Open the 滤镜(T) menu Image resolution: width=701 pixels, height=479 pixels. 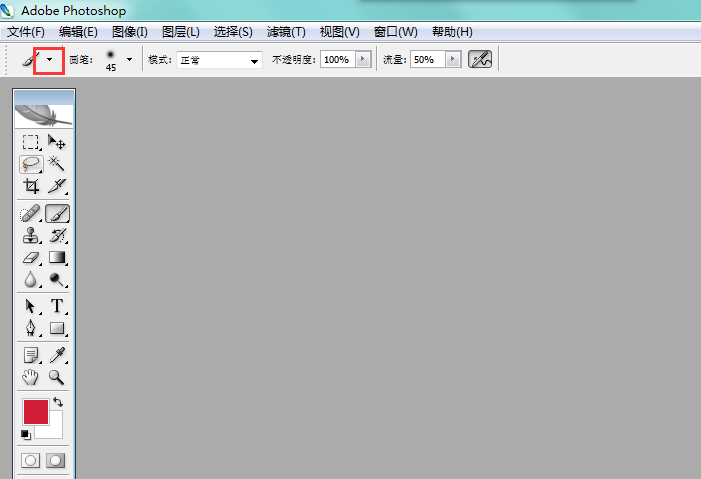[286, 32]
